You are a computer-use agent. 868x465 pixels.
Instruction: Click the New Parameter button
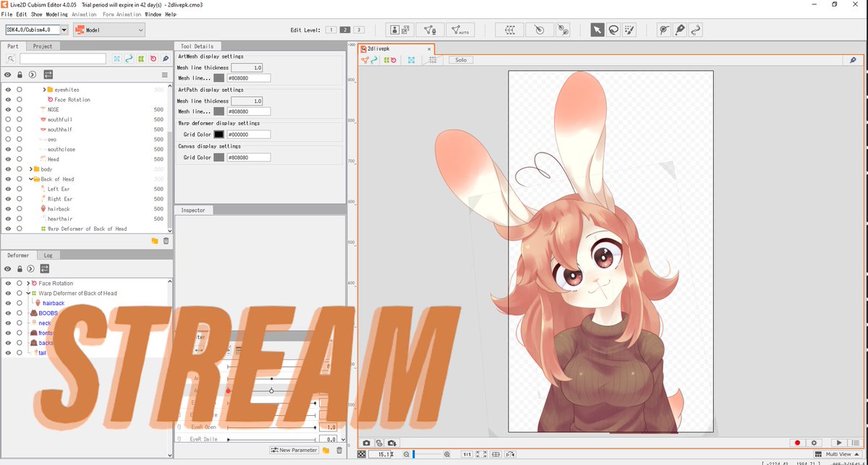pyautogui.click(x=294, y=450)
